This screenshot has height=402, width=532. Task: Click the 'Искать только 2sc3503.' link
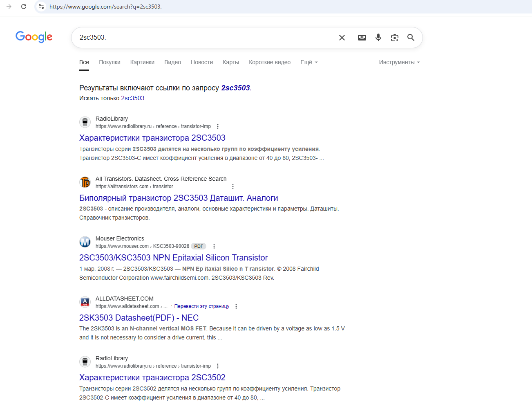pos(133,98)
